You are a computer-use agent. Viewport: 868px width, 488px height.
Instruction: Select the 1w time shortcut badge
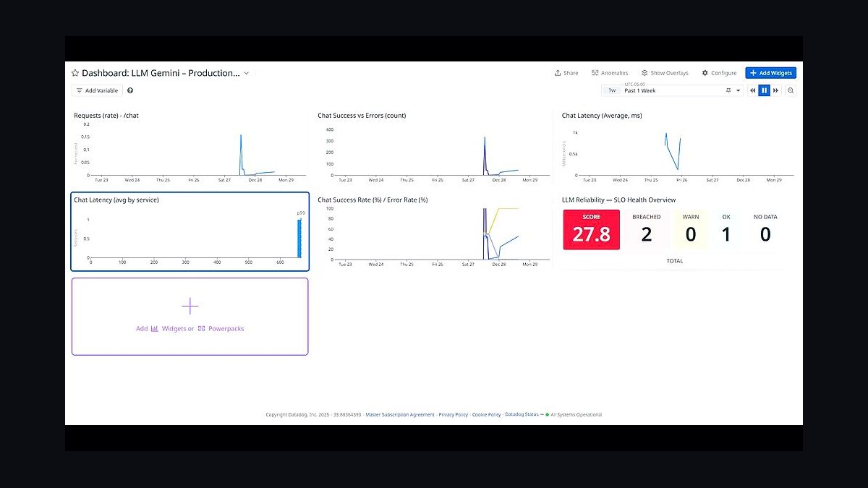612,91
